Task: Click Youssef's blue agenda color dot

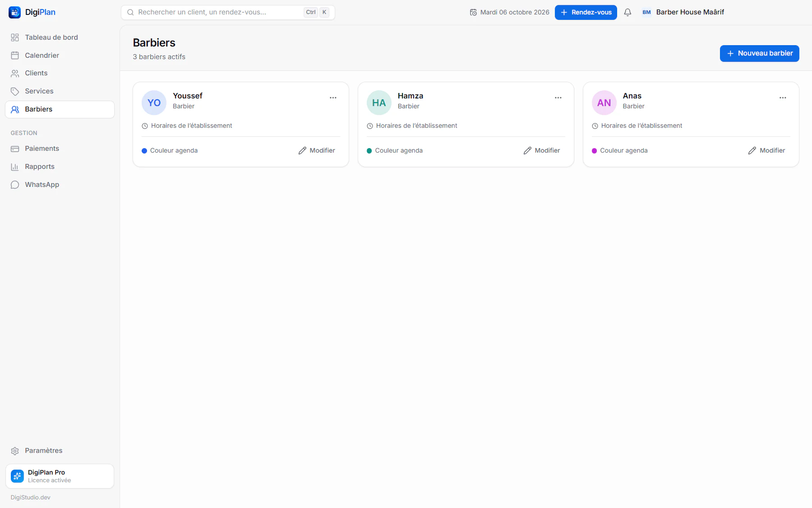Action: [x=144, y=151]
